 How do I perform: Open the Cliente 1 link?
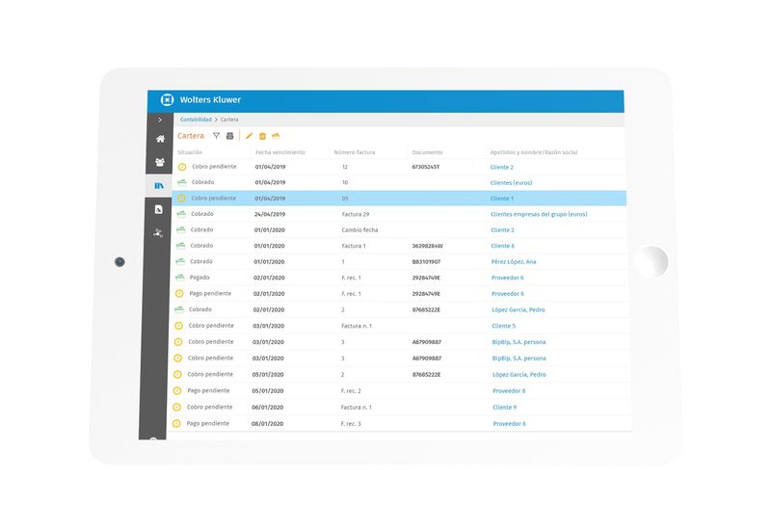point(502,199)
